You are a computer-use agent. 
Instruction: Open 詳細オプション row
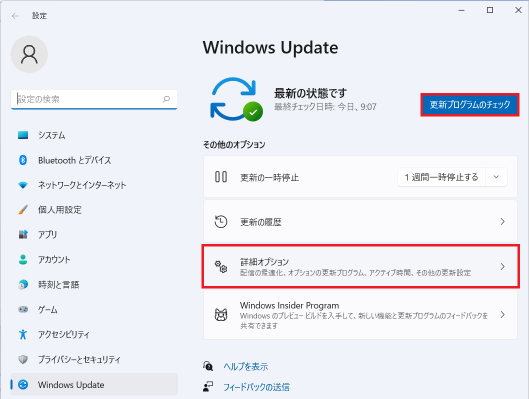(360, 266)
